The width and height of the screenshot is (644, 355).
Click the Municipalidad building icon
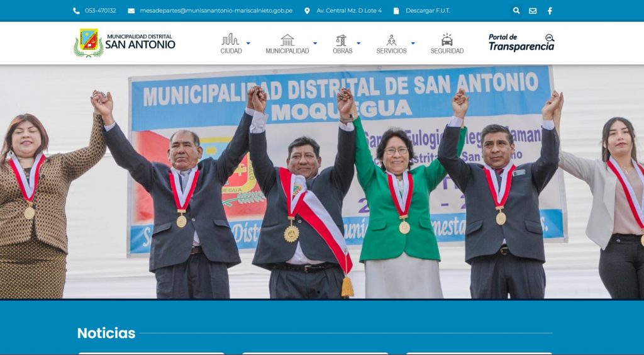(x=287, y=40)
